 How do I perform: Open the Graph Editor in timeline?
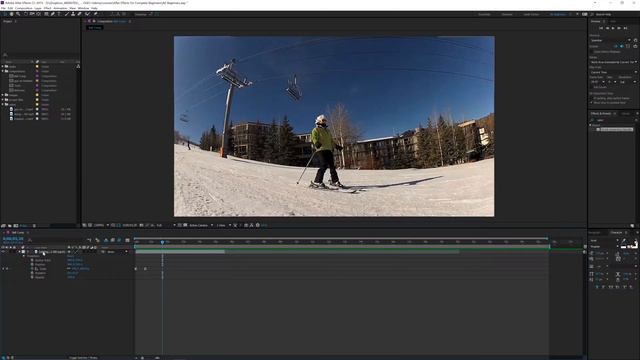point(127,240)
